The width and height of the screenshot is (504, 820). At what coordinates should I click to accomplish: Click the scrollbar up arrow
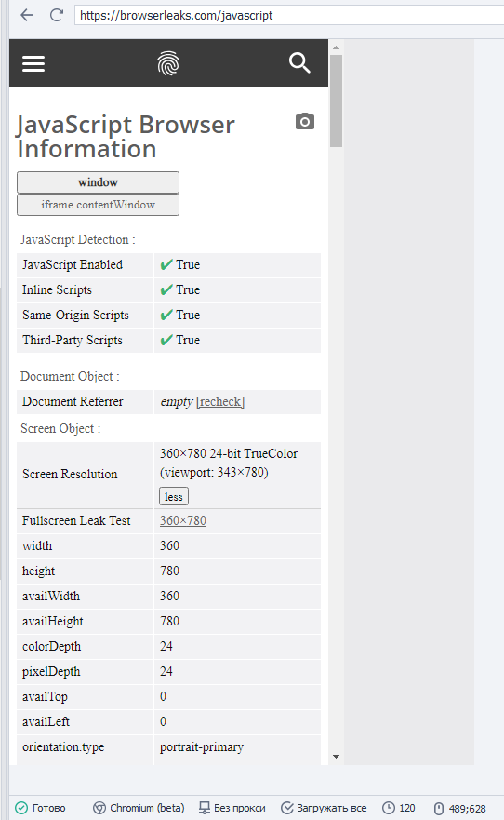336,47
